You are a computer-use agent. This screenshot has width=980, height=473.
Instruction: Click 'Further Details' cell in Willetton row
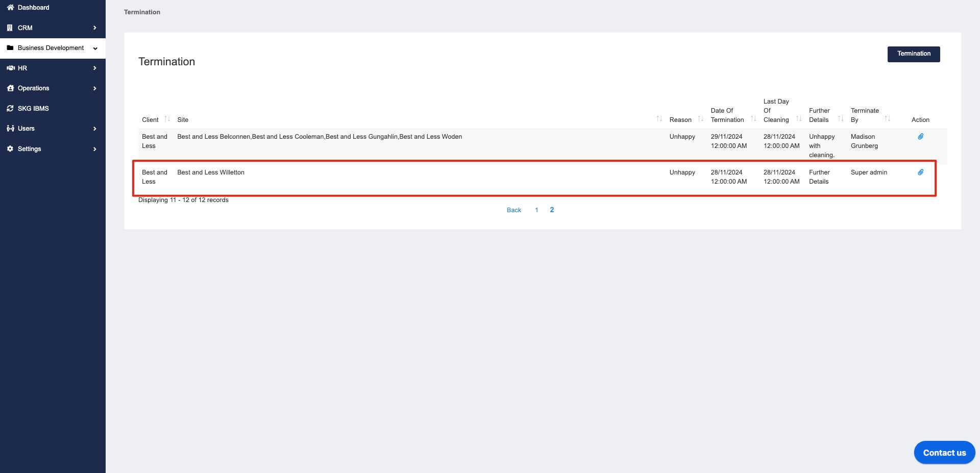819,177
